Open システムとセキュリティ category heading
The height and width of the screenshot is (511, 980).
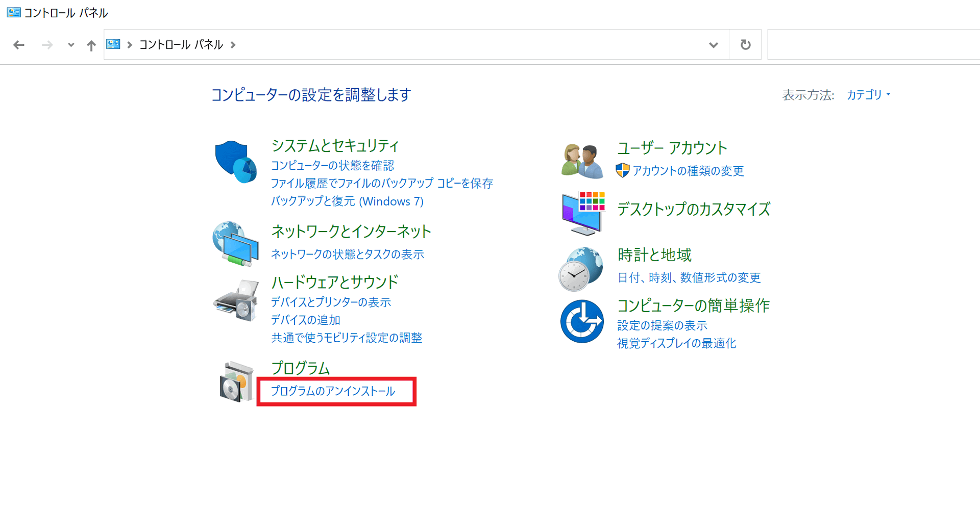pos(335,146)
